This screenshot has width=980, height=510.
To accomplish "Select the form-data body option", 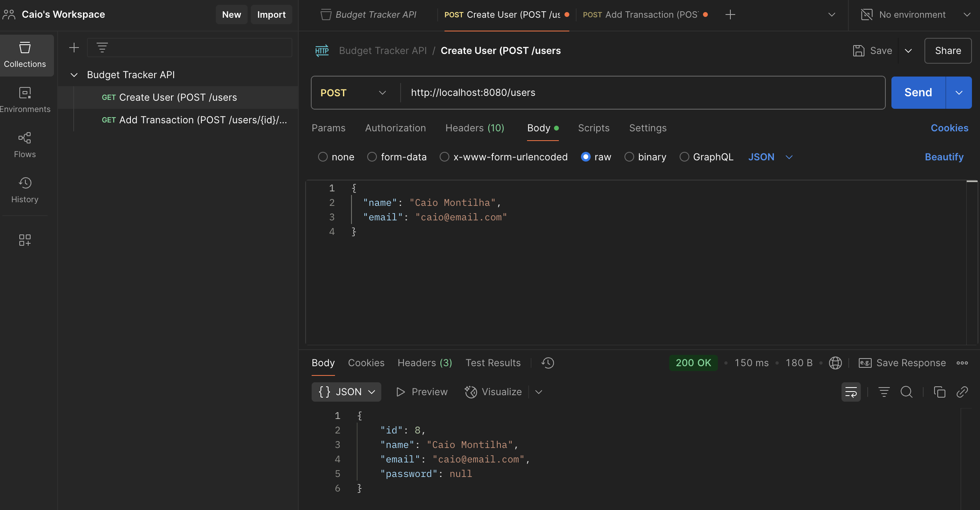I will click(372, 157).
